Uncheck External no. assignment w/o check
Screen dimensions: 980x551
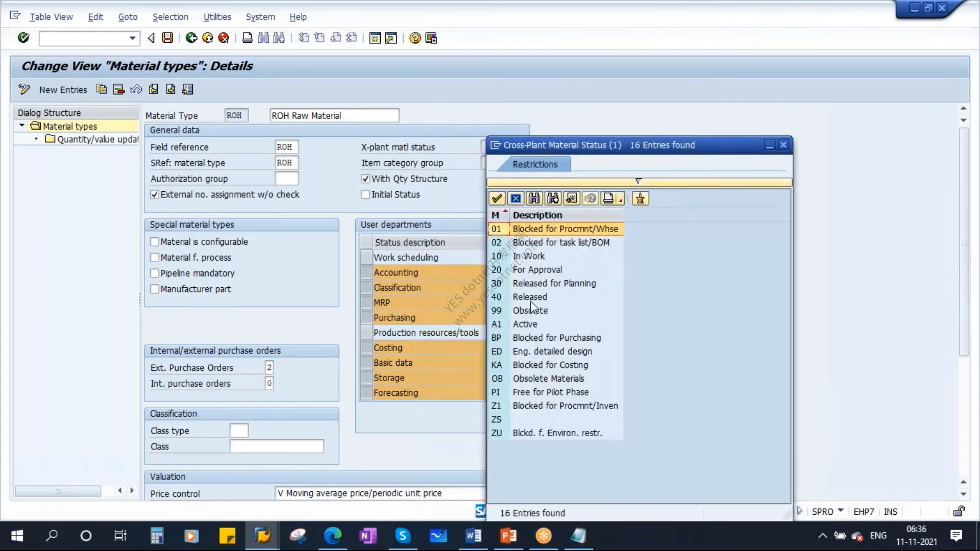[155, 194]
